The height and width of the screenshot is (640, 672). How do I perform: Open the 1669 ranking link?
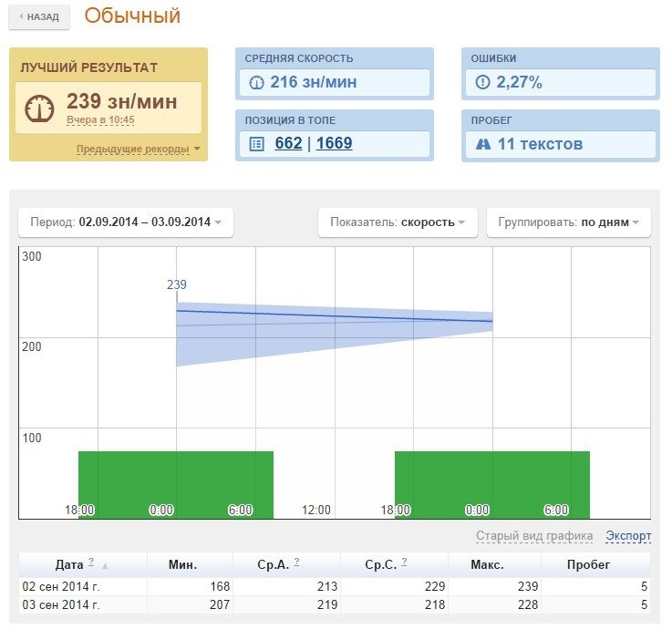[x=334, y=144]
